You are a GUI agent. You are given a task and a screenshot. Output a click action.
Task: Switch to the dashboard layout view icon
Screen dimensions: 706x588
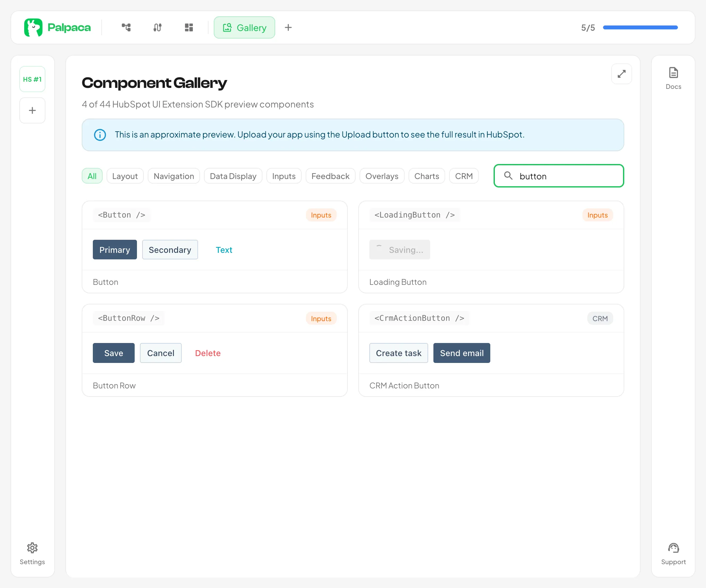(x=189, y=27)
